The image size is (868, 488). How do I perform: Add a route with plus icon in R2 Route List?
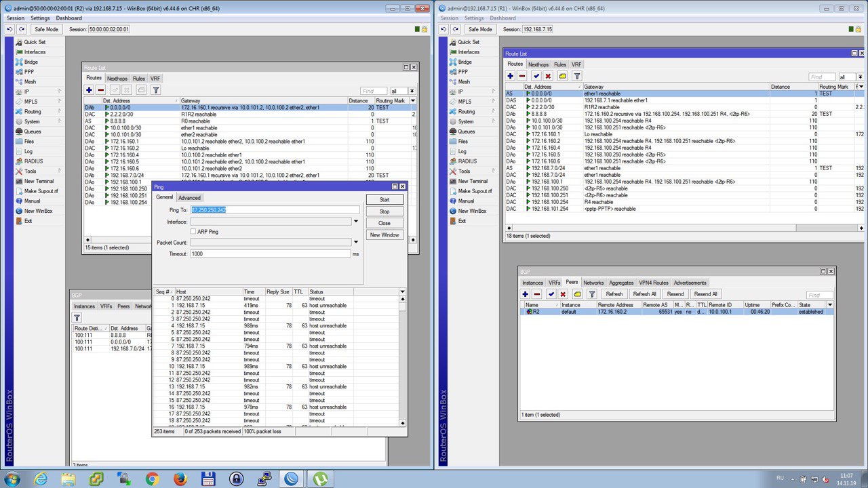(x=90, y=90)
